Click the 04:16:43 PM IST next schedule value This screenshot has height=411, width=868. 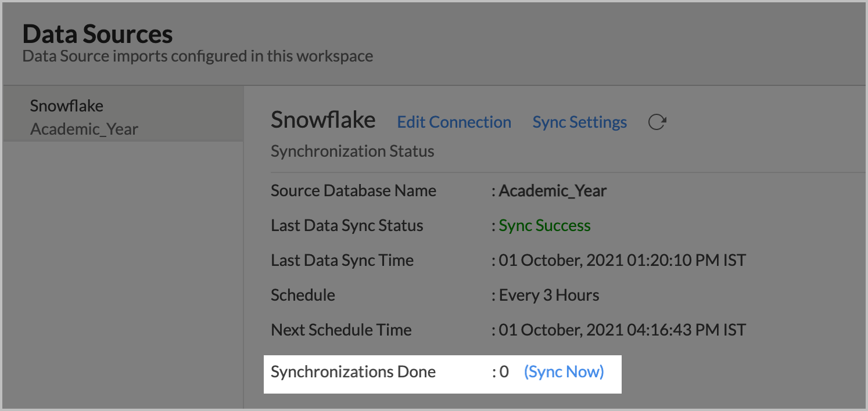pos(622,330)
